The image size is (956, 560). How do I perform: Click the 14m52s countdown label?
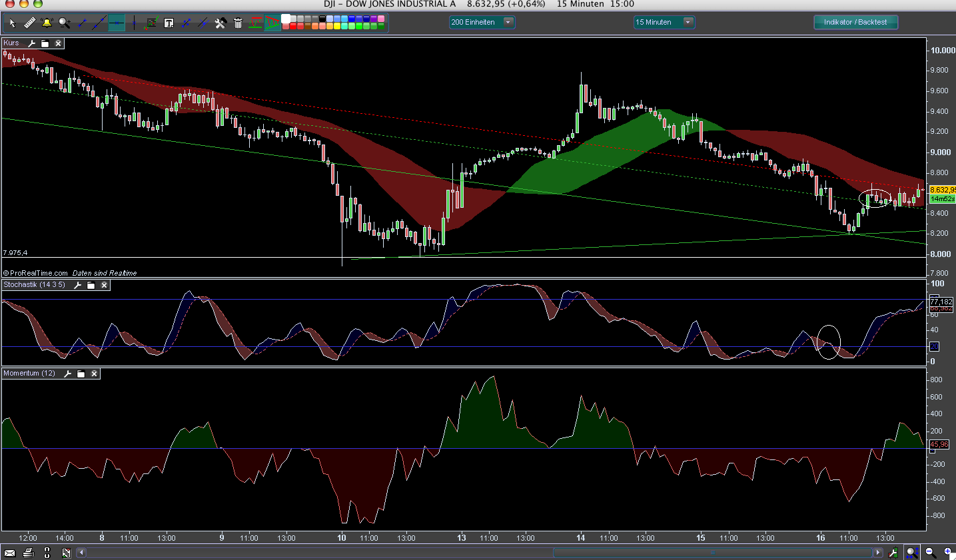(942, 198)
